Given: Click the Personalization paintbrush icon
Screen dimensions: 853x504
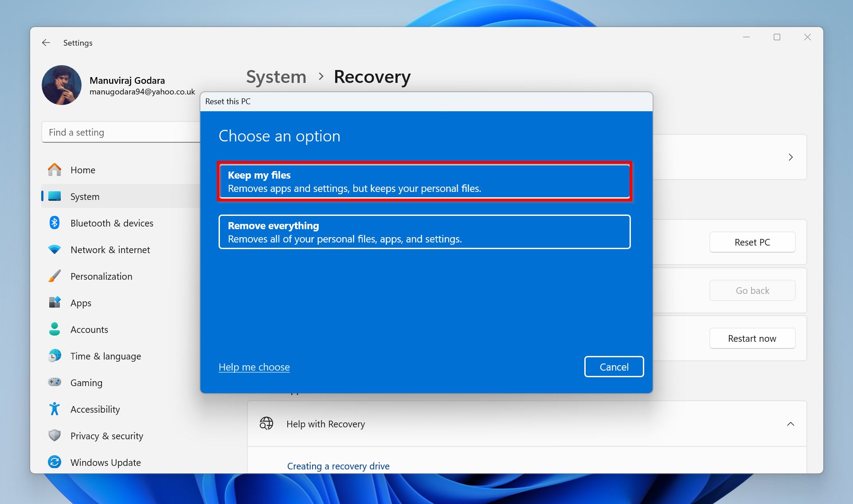Looking at the screenshot, I should [55, 276].
